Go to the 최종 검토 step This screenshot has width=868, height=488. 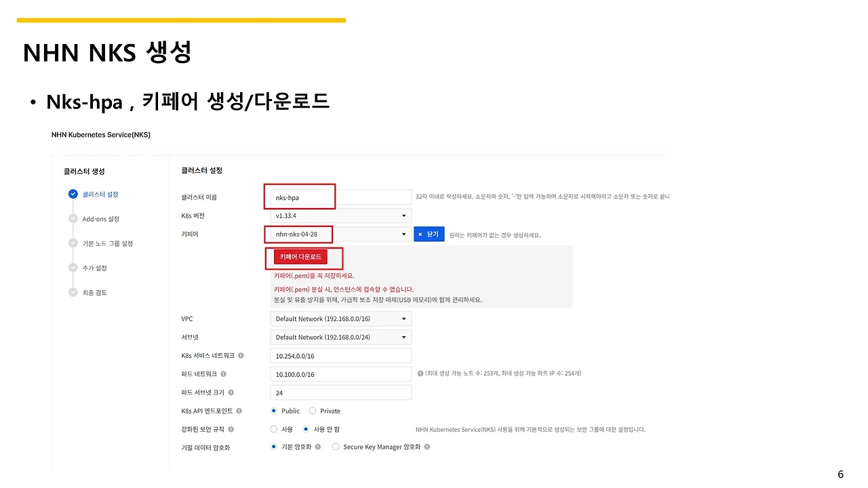click(x=95, y=293)
